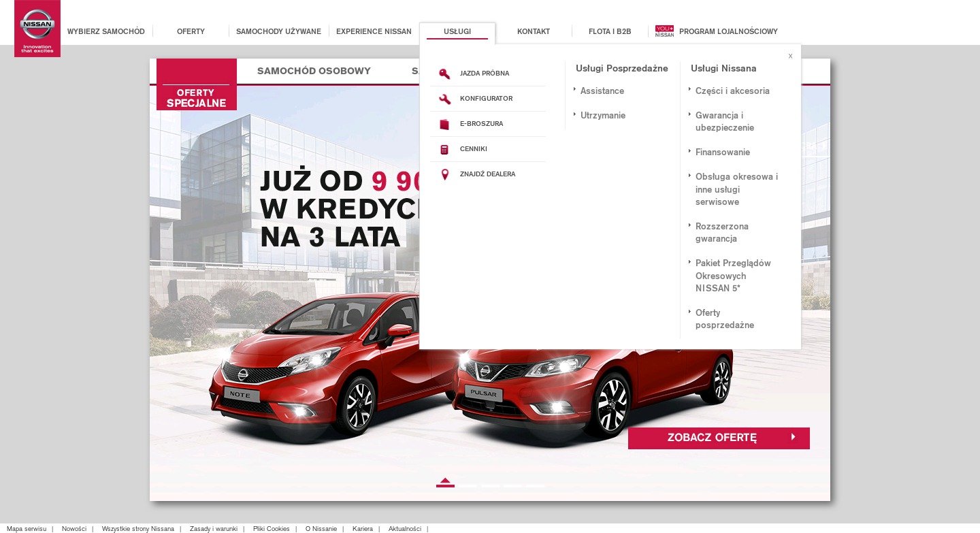Click the map pin Znajdź Dealera icon

[x=444, y=174]
